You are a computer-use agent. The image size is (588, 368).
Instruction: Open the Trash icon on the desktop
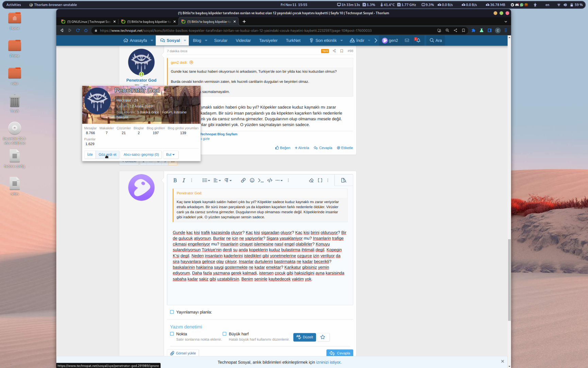pos(15,104)
